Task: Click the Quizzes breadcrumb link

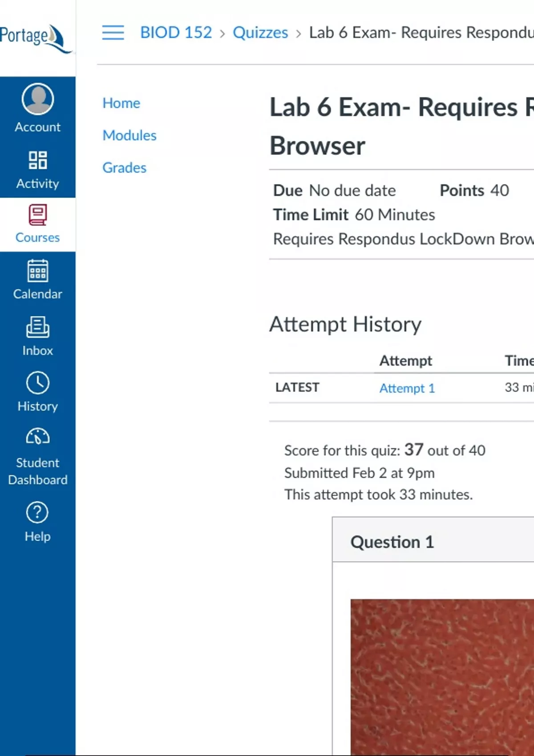Action: pyautogui.click(x=260, y=32)
